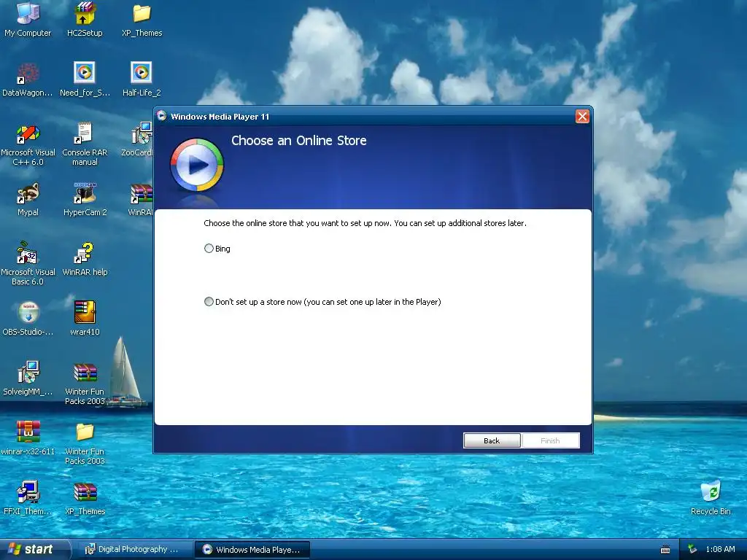
Task: Open the XP_Themes folder at desktop top
Action: [x=142, y=19]
